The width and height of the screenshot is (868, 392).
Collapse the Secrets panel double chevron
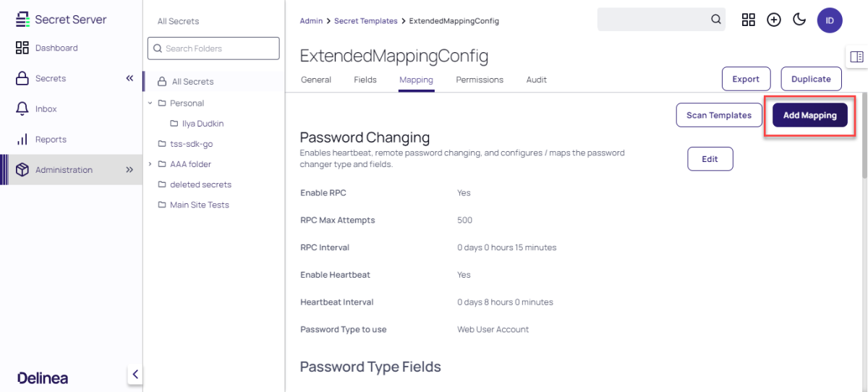pos(129,78)
